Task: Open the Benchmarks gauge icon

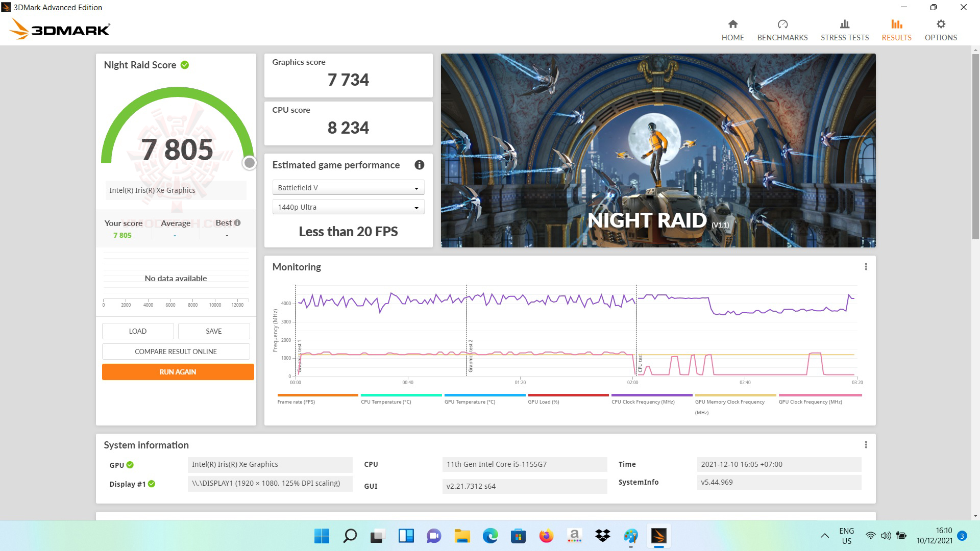Action: click(782, 24)
